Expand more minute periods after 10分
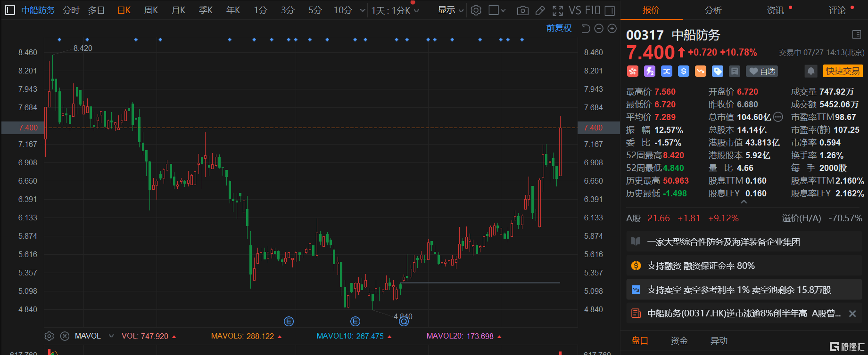868x355 pixels. tap(363, 10)
